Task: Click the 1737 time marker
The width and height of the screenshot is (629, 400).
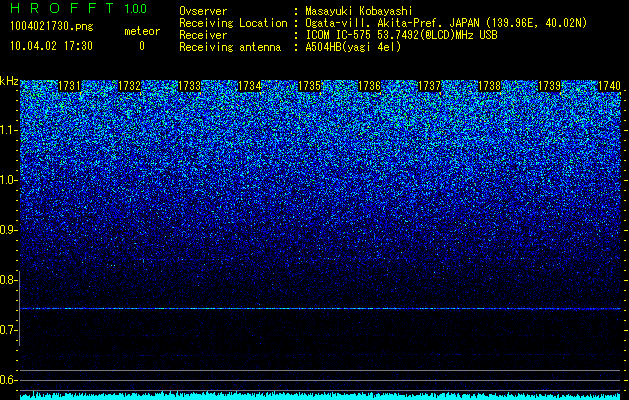Action: pyautogui.click(x=430, y=86)
